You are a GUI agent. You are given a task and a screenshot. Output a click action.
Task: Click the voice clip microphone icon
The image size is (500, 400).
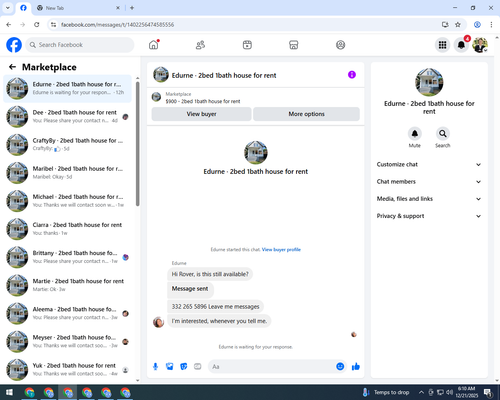155,367
